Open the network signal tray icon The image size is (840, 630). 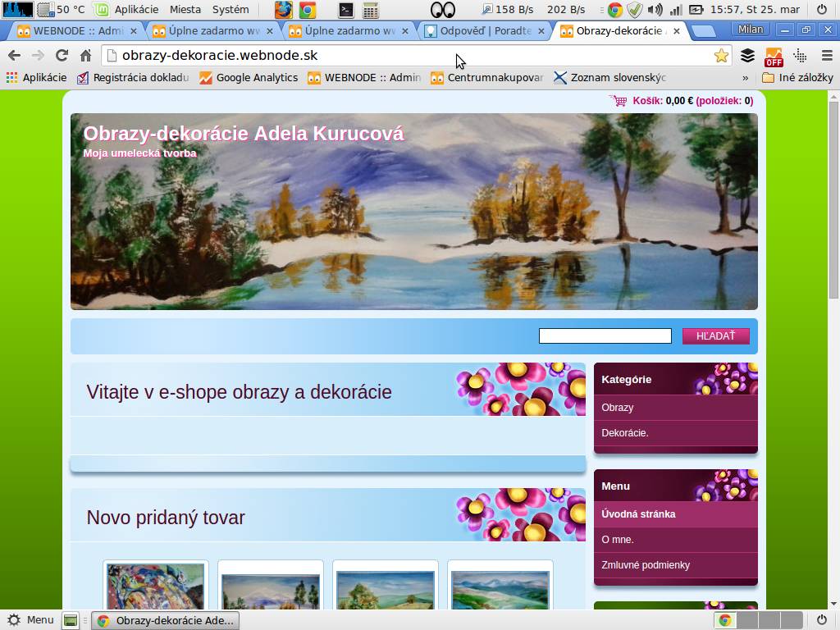676,10
